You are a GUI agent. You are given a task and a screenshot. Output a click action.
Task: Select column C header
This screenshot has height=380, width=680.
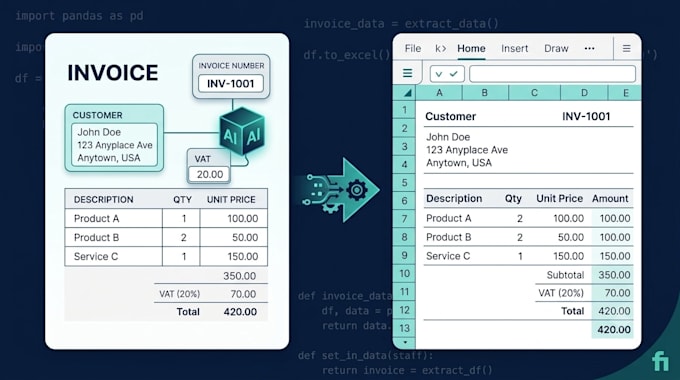[534, 93]
